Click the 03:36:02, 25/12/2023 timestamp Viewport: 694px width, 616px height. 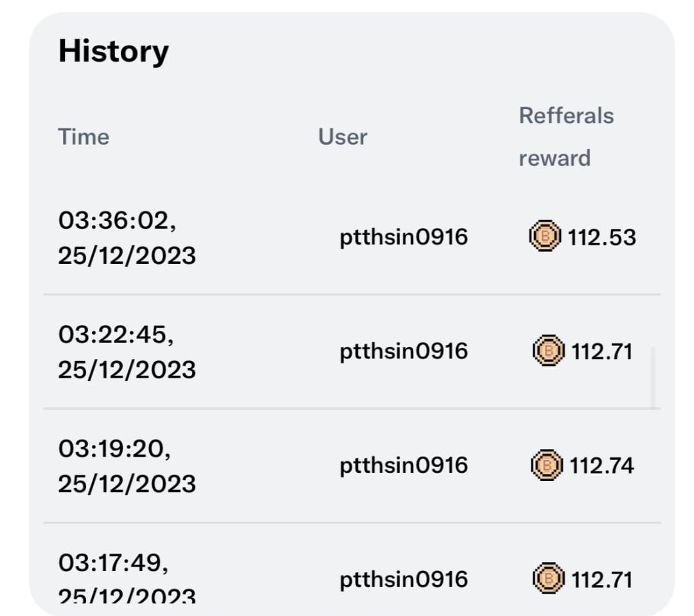(127, 238)
